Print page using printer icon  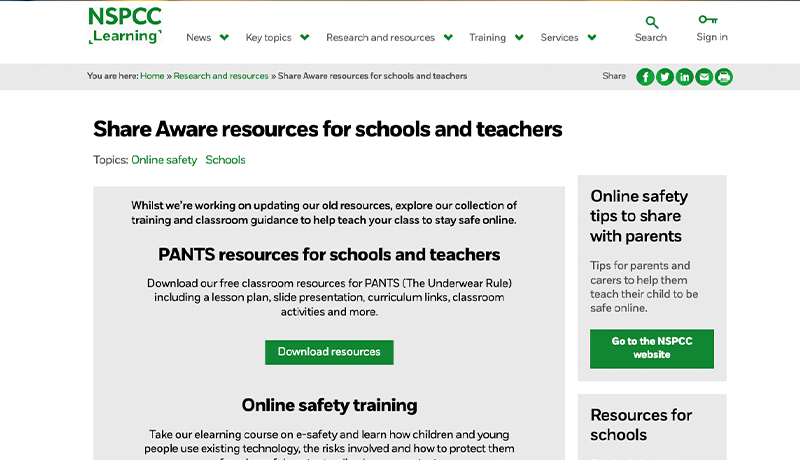pyautogui.click(x=723, y=77)
